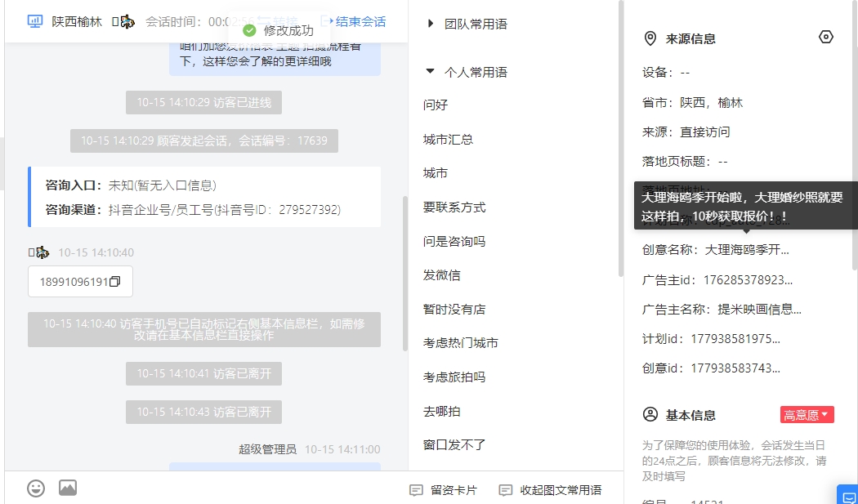858x504 pixels.
Task: Choose the 发微信 quick phrase
Action: pyautogui.click(x=441, y=274)
